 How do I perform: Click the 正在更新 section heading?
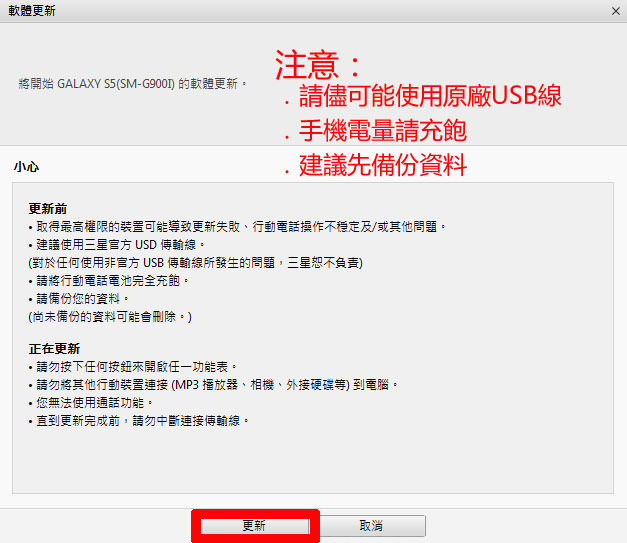54,349
